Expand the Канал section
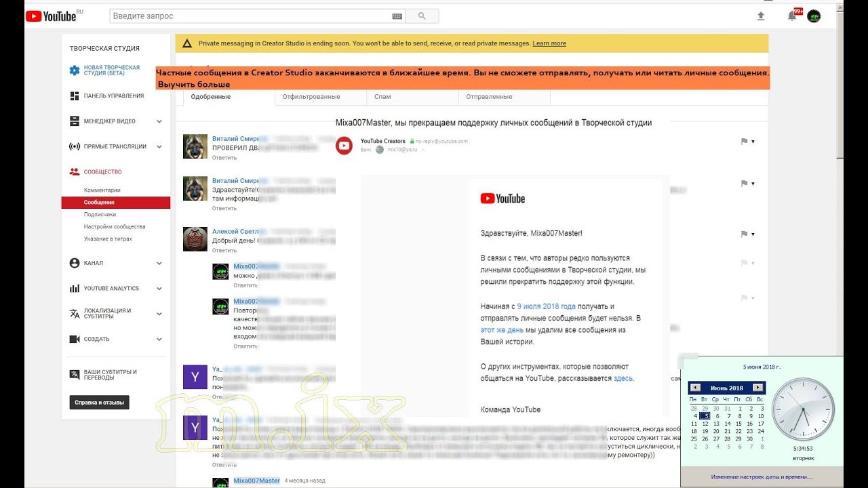The image size is (868, 488). (159, 264)
